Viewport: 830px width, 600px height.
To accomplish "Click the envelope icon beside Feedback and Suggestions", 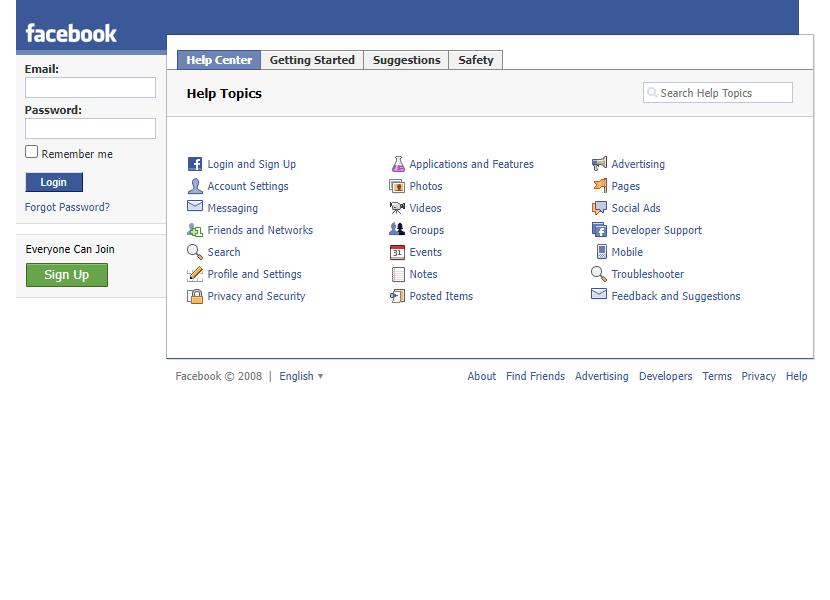I will tap(599, 293).
